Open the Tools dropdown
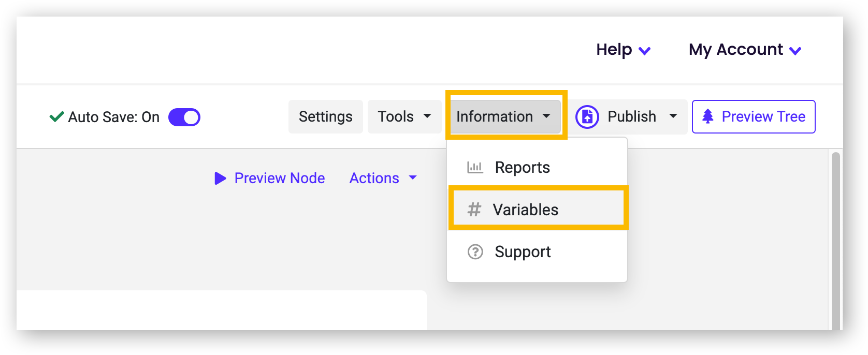This screenshot has width=868, height=355. [404, 116]
